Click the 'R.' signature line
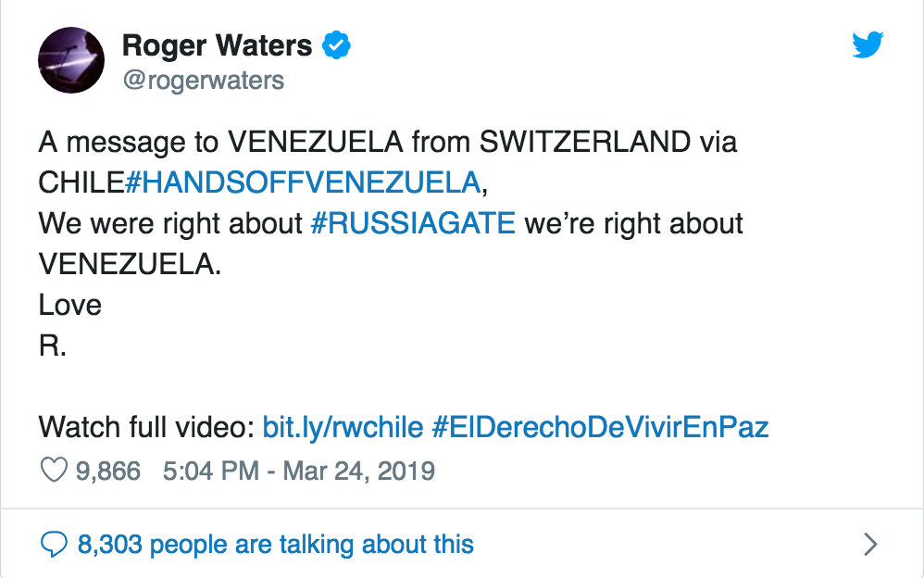The width and height of the screenshot is (924, 578). [52, 346]
